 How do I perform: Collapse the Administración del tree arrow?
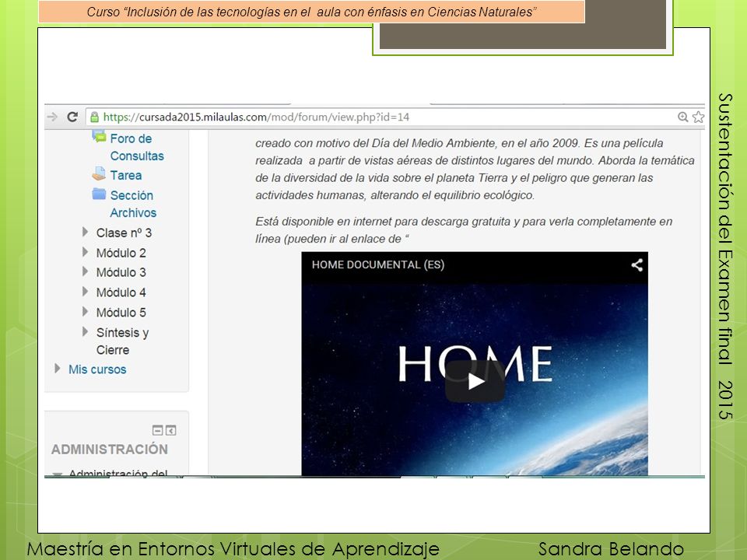pyautogui.click(x=58, y=474)
